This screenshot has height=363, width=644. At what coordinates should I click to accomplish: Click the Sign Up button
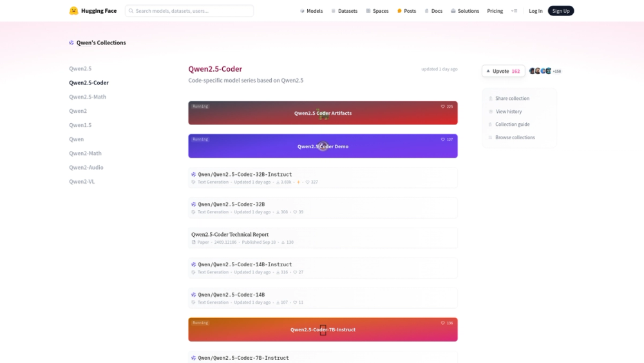[561, 11]
